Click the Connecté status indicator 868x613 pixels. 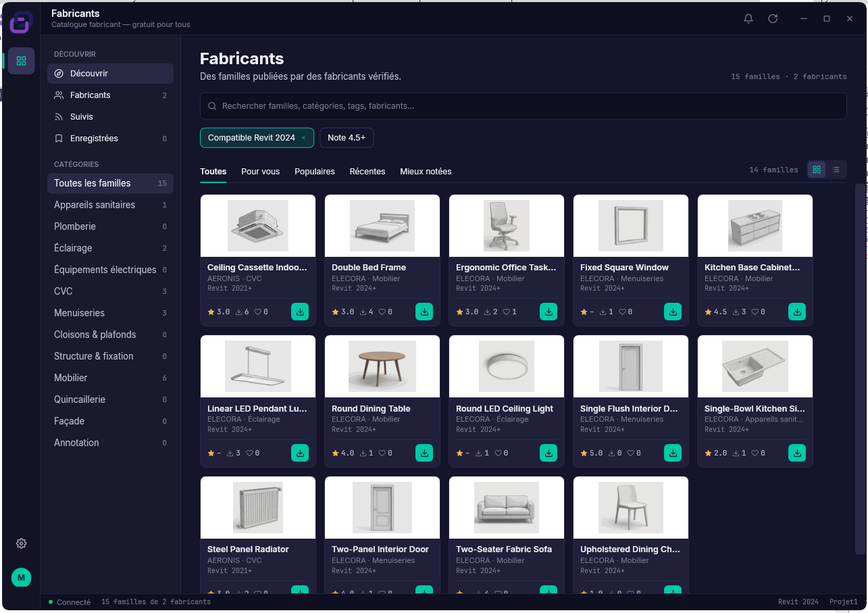[70, 602]
